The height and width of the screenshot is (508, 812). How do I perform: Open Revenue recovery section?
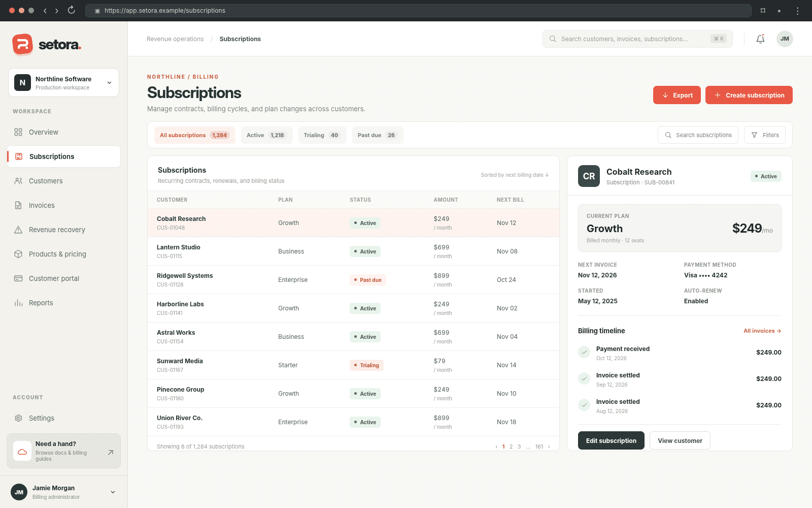point(64,230)
